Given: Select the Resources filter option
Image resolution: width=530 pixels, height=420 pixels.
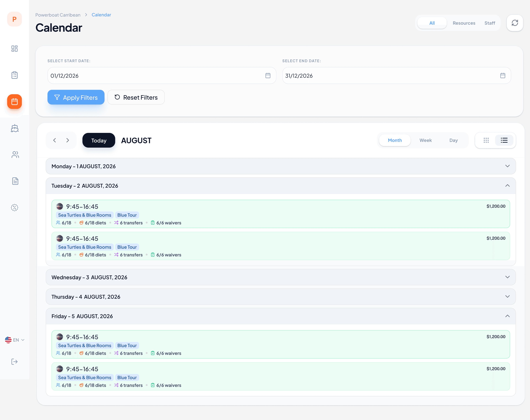Looking at the screenshot, I should click(x=464, y=23).
